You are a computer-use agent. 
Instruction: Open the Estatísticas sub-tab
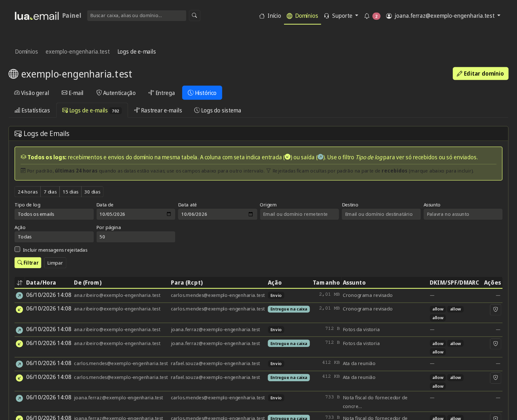[32, 110]
